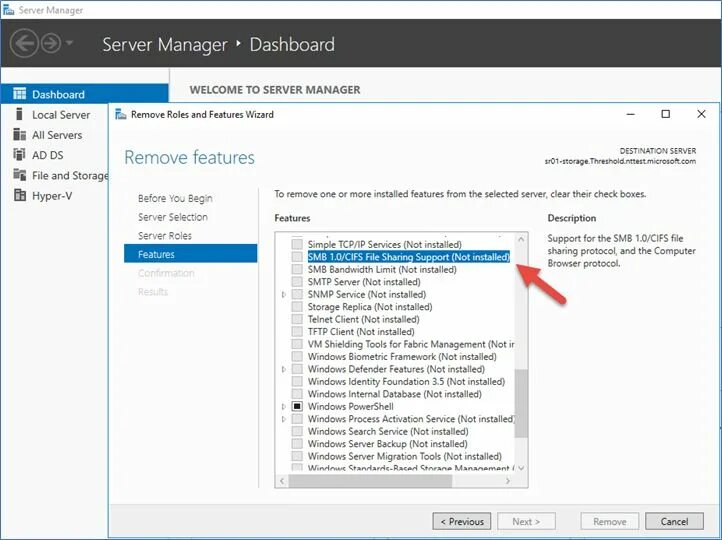Select Windows Internal Database row text

(x=395, y=394)
